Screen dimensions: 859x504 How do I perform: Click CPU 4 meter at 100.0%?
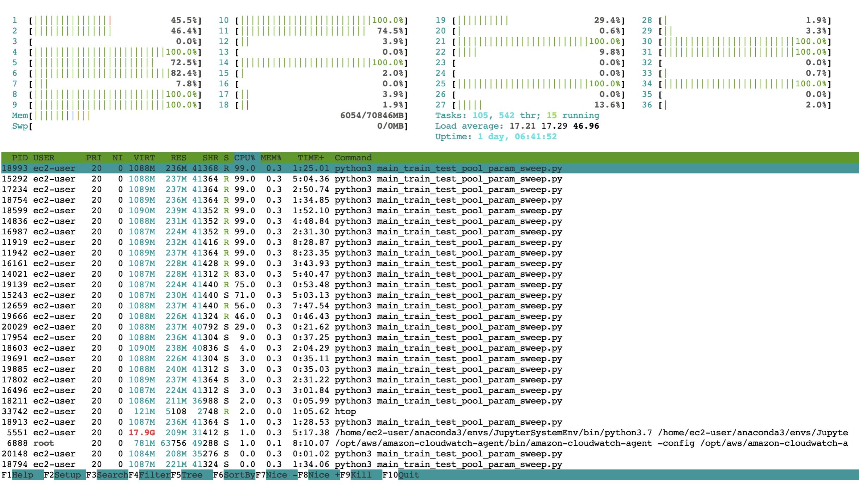pos(107,52)
